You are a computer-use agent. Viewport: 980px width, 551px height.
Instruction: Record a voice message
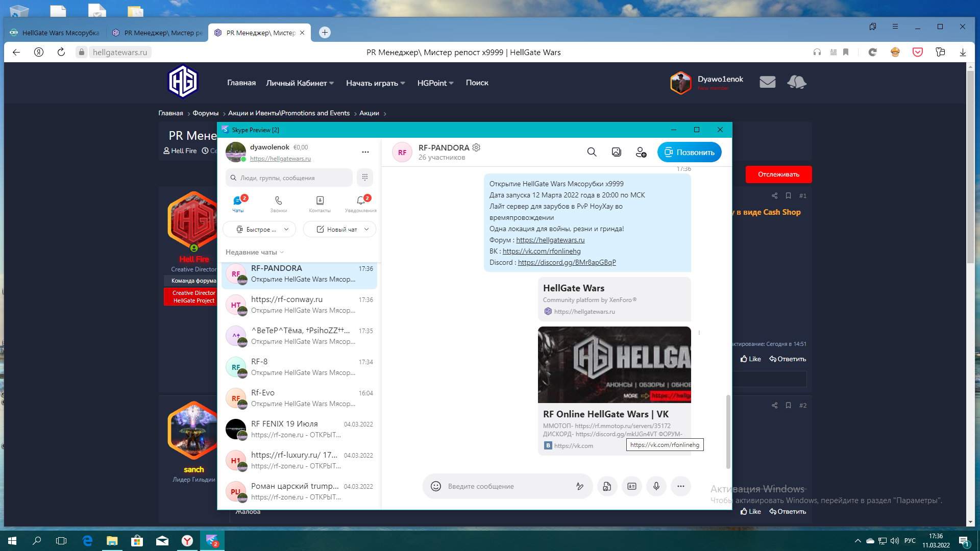click(x=656, y=486)
